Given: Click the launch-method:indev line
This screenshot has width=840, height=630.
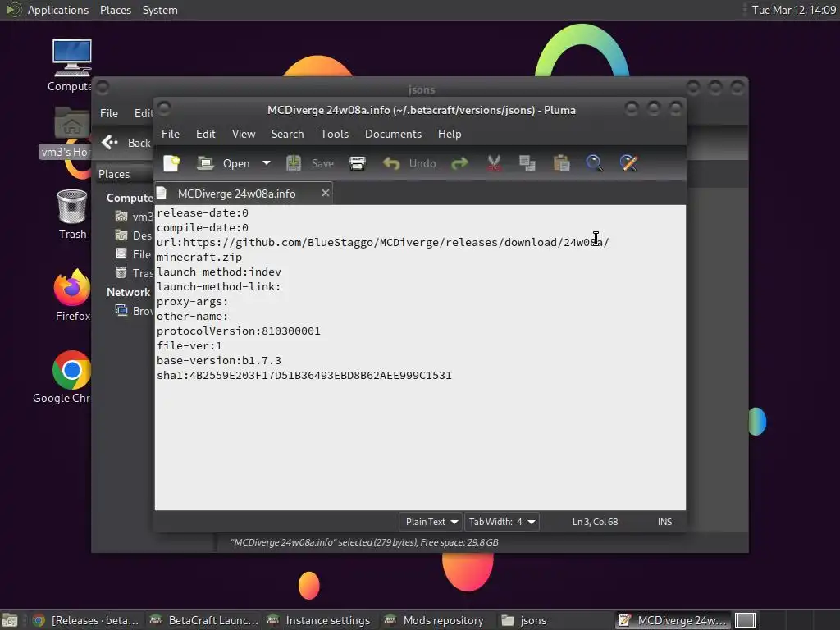Looking at the screenshot, I should pyautogui.click(x=218, y=272).
